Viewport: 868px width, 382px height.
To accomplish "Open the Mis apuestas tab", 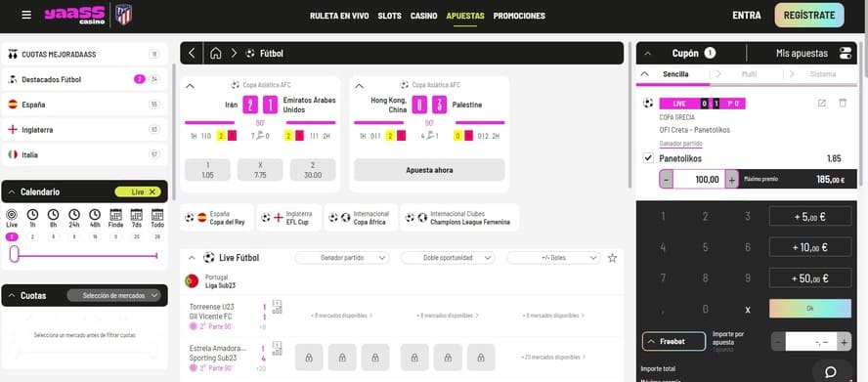I will point(802,54).
